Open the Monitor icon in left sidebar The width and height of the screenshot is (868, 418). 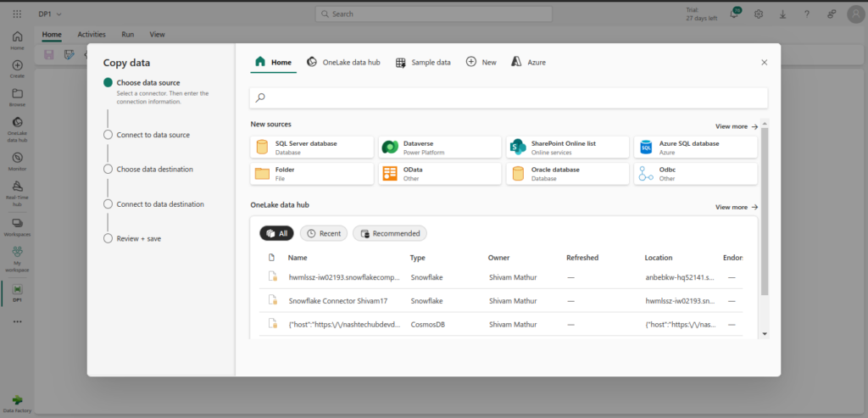pos(17,160)
